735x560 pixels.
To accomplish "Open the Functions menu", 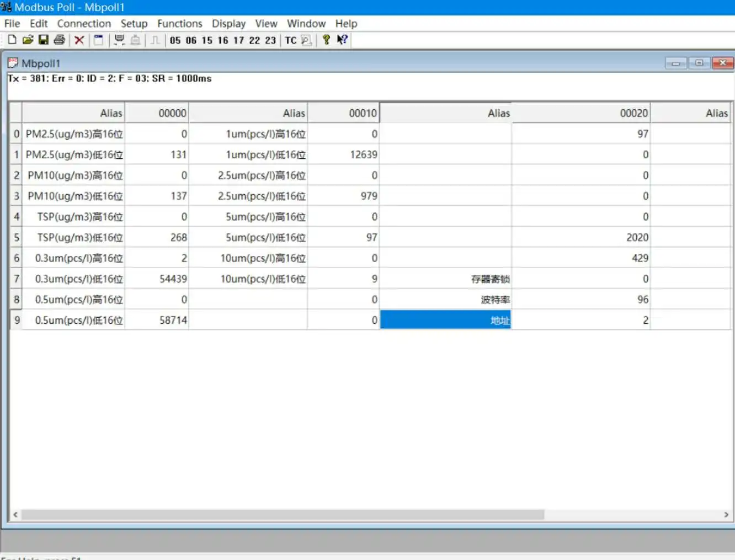I will click(179, 24).
